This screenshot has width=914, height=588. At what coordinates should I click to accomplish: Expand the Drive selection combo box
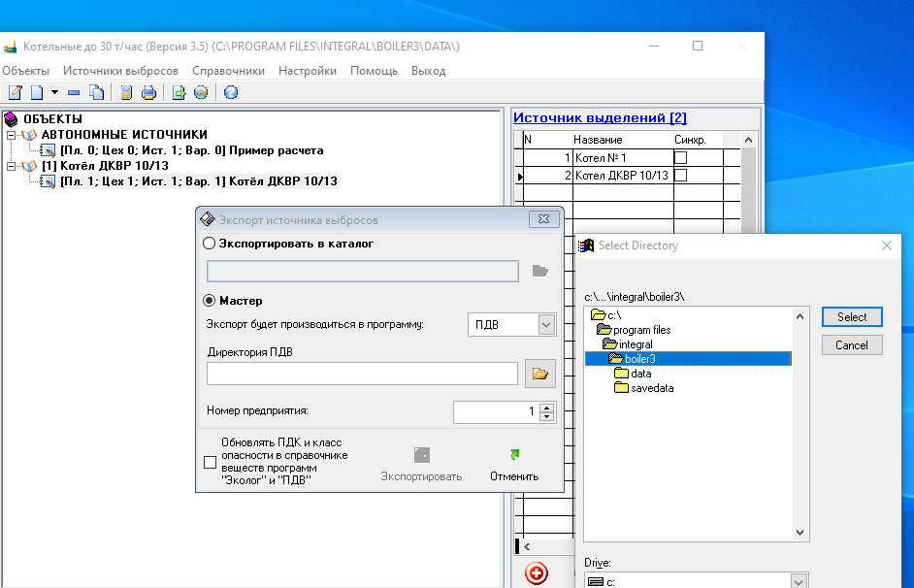coord(798,581)
